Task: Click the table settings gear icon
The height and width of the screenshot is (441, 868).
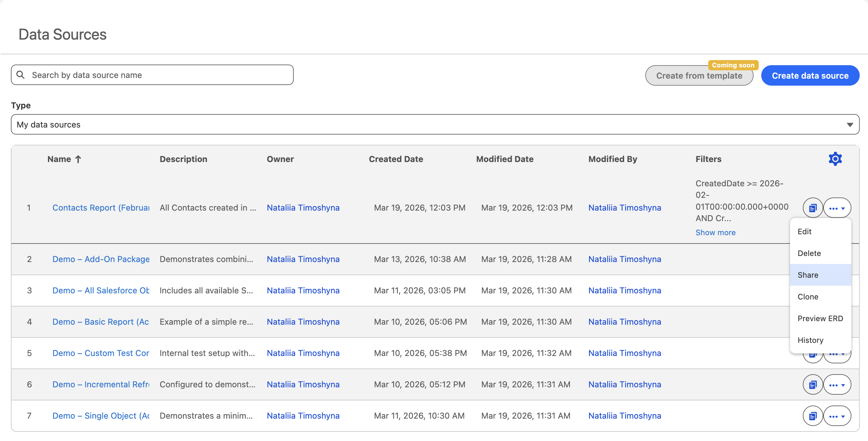Action: point(835,159)
